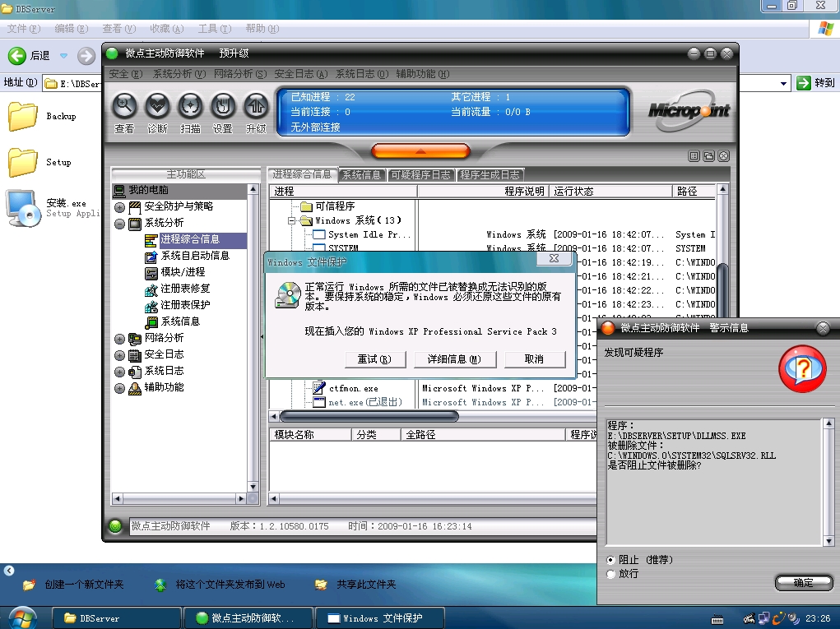The width and height of the screenshot is (840, 629).
Task: Open the DBServer address bar dropdown
Action: pos(783,83)
